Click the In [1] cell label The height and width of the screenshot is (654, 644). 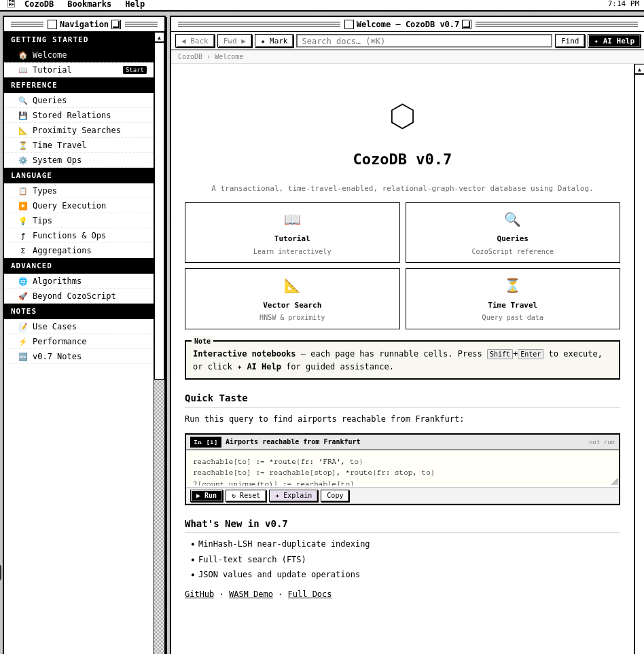pos(206,442)
